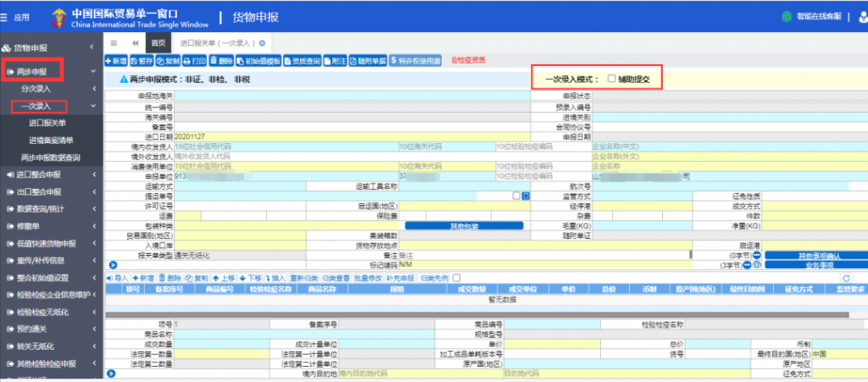Expand 重传/补传信息 sidebar menu
This screenshot has height=382, width=868.
click(x=52, y=260)
